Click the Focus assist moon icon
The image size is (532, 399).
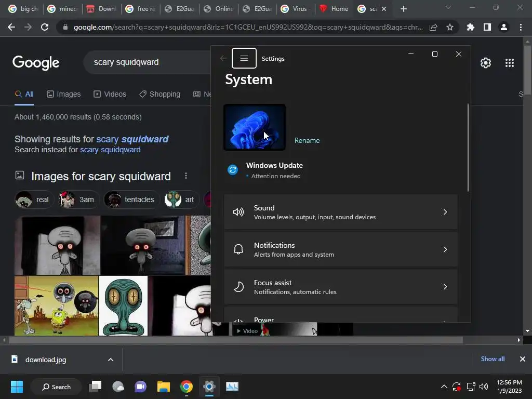[238, 287]
